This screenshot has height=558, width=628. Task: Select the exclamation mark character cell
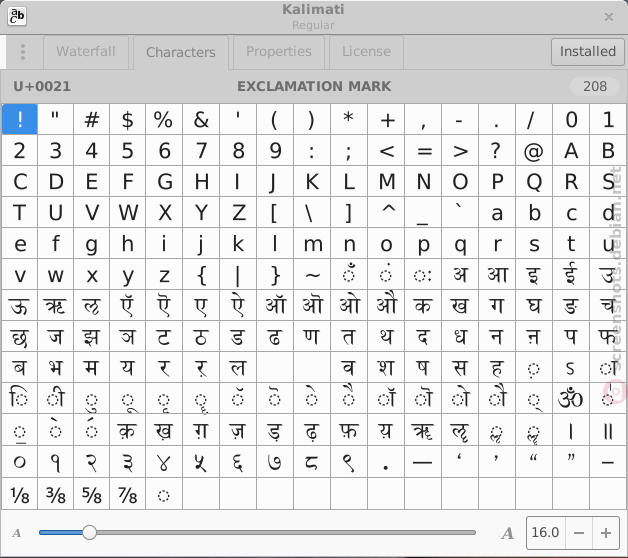coord(20,119)
